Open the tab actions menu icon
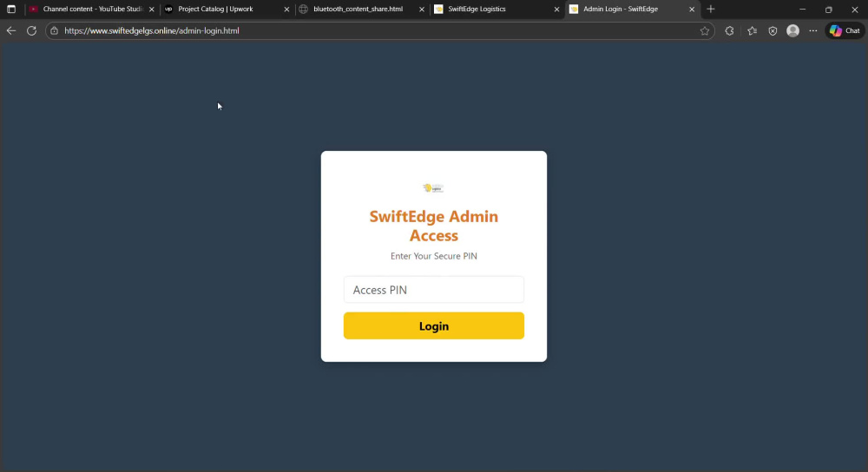Viewport: 868px width, 472px height. 11,9
